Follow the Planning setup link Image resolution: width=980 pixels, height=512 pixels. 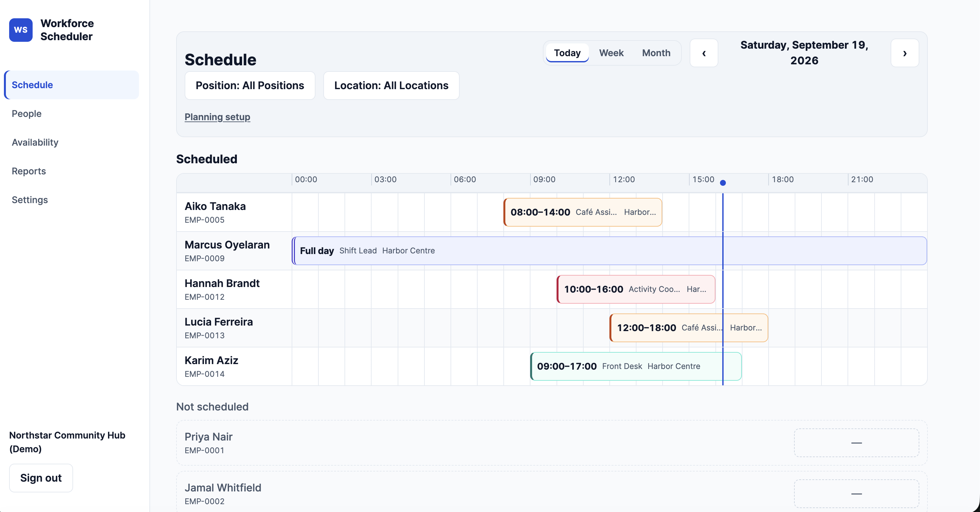click(x=217, y=117)
